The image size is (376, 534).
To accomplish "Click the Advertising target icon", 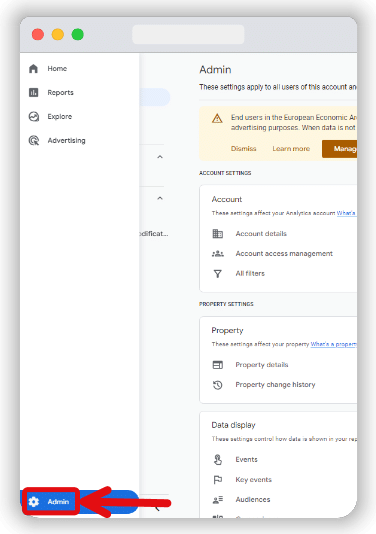I will (34, 140).
